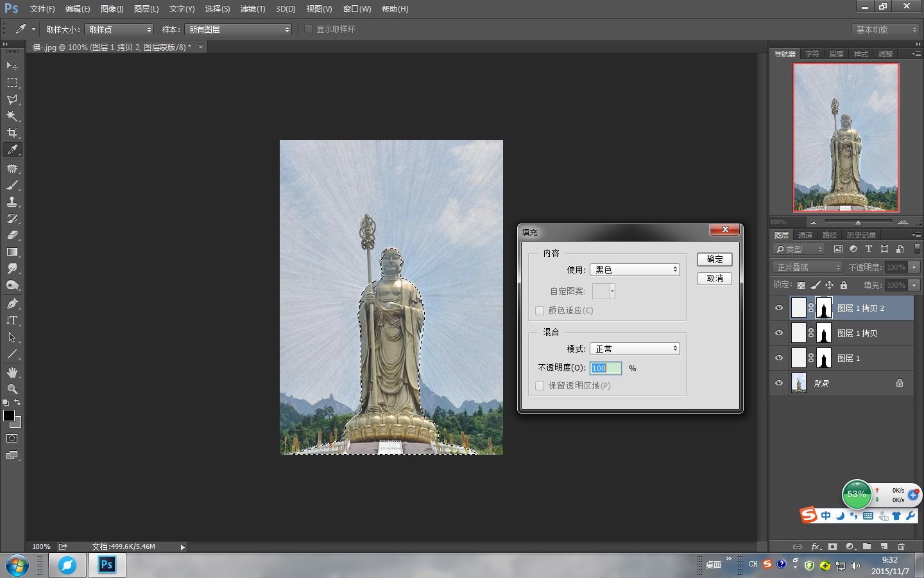924x578 pixels.
Task: Click the Photoshop taskbar button
Action: 107,565
